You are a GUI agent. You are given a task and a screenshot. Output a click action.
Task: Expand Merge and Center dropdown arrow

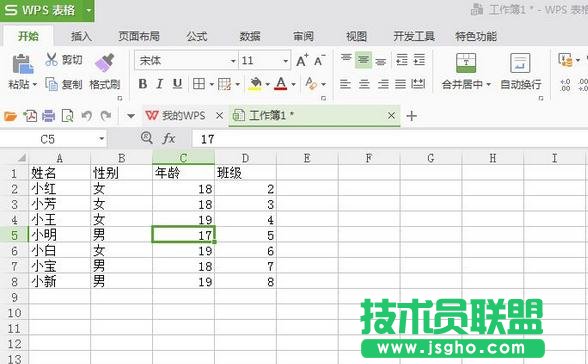[488, 85]
